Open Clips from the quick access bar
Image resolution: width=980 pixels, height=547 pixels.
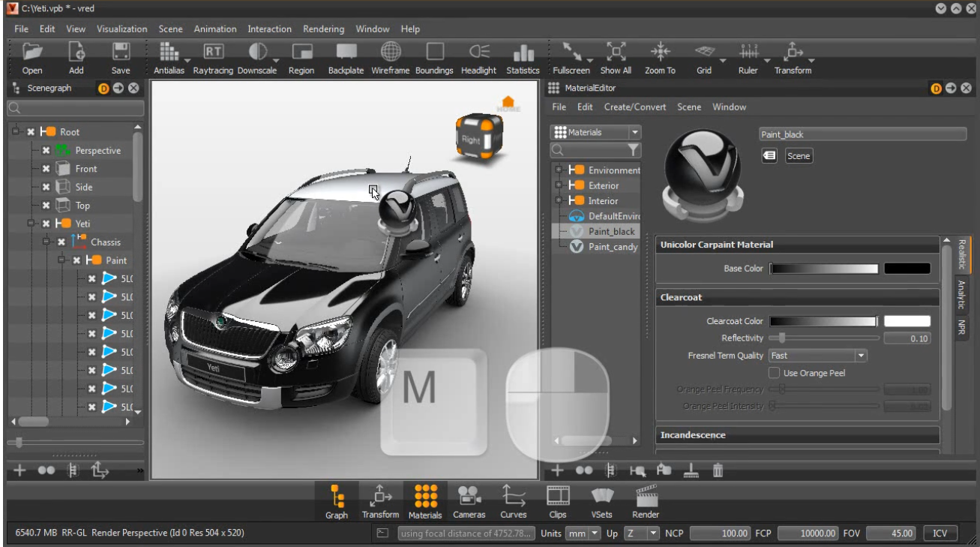(558, 496)
